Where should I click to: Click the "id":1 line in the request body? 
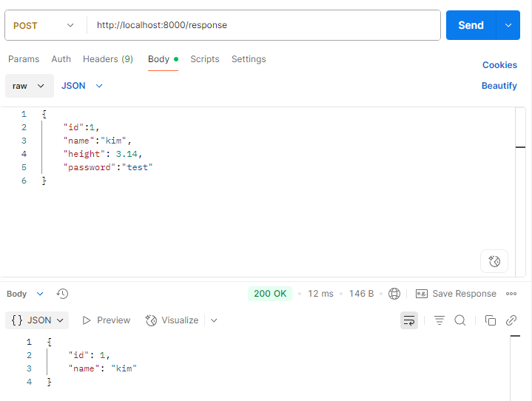(81, 127)
